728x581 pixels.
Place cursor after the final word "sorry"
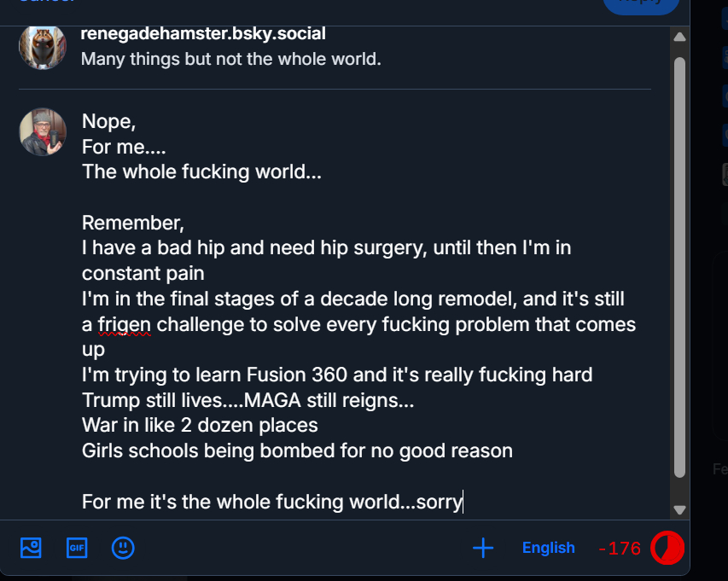point(463,502)
